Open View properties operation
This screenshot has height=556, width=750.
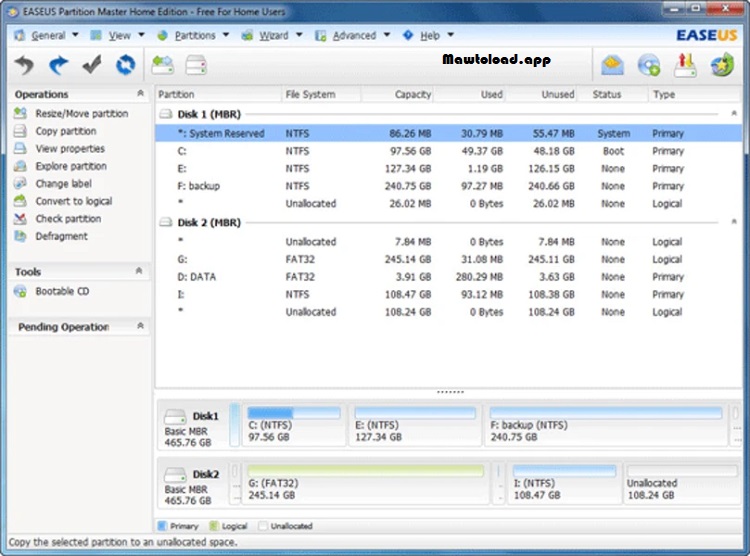(x=59, y=148)
